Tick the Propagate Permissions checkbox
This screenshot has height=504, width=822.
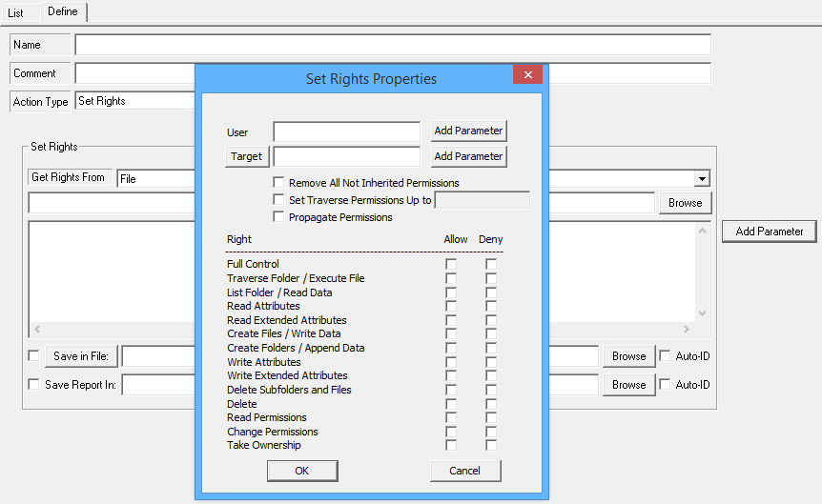point(278,217)
